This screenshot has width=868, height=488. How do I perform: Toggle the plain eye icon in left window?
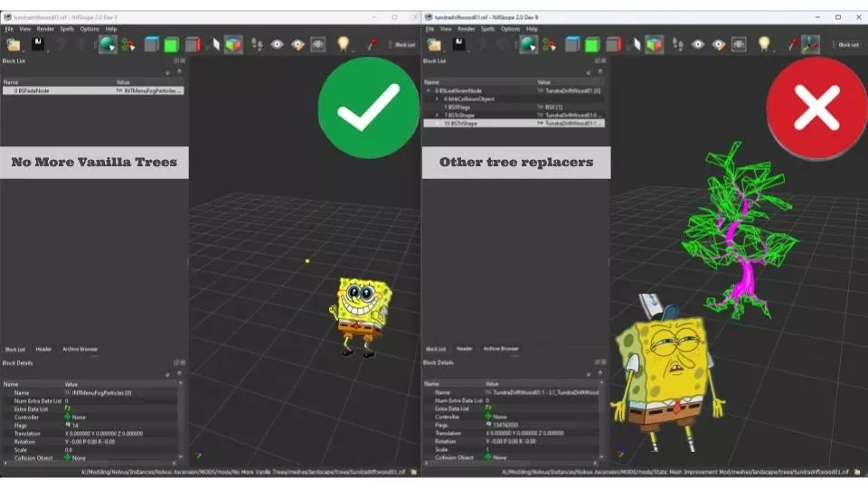point(277,44)
